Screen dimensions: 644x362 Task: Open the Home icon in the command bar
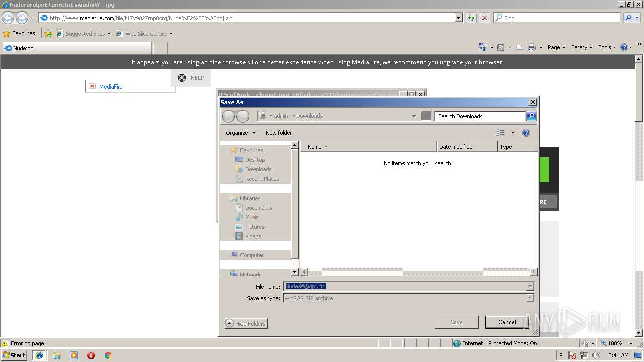482,47
